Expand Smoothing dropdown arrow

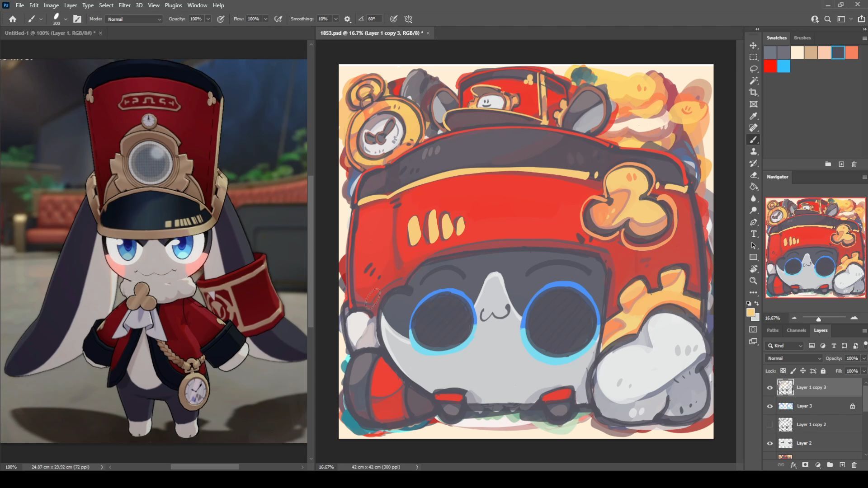coord(335,19)
